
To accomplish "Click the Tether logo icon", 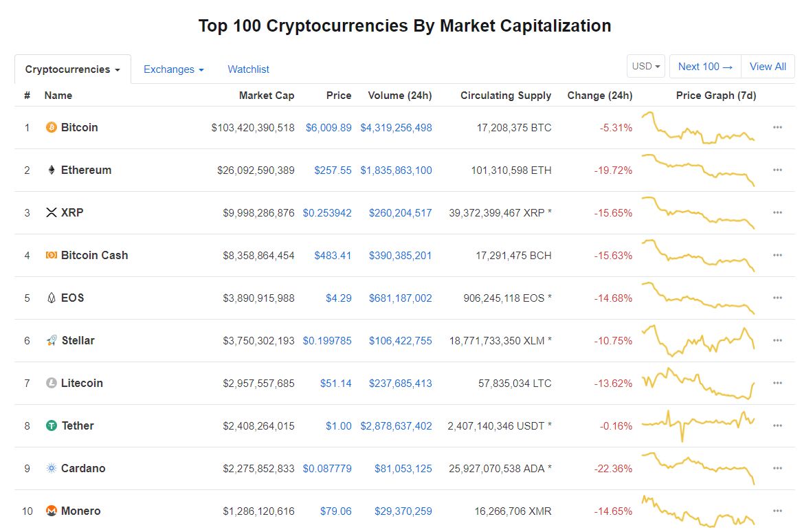I will (x=52, y=425).
